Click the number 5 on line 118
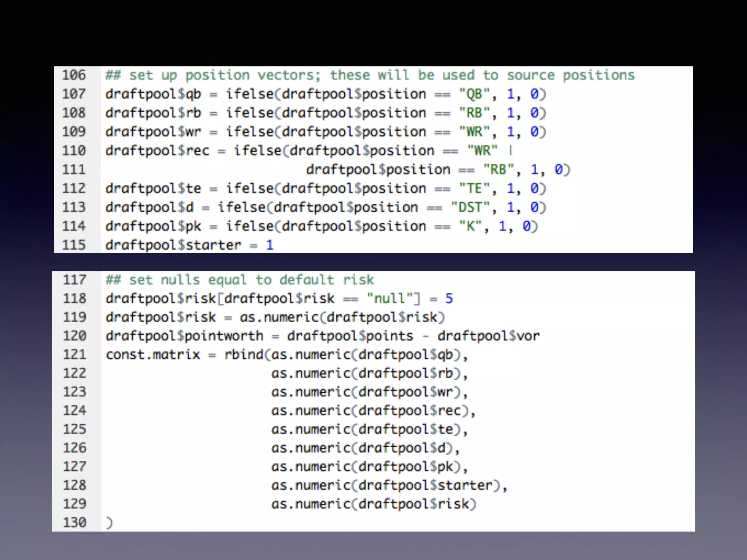The image size is (747, 560). (x=449, y=299)
